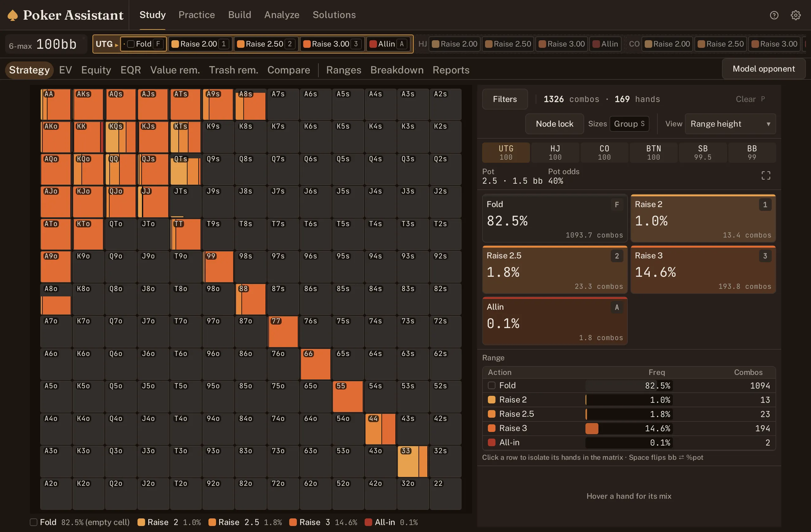This screenshot has width=811, height=532.
Task: Click the UTG arrow position marker
Action: pos(117,45)
